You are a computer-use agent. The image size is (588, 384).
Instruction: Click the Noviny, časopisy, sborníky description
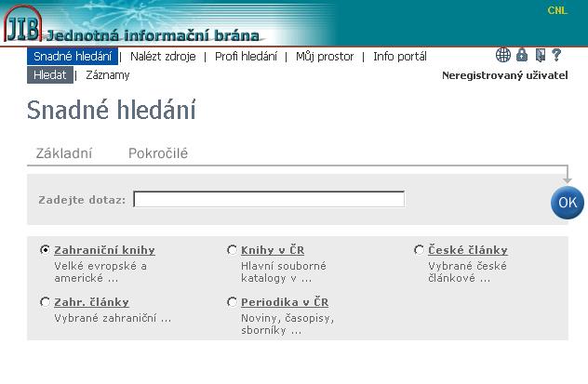click(x=287, y=324)
